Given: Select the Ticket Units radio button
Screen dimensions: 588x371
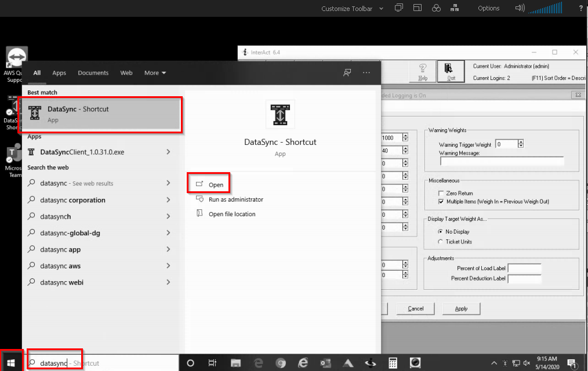Looking at the screenshot, I should pyautogui.click(x=441, y=242).
